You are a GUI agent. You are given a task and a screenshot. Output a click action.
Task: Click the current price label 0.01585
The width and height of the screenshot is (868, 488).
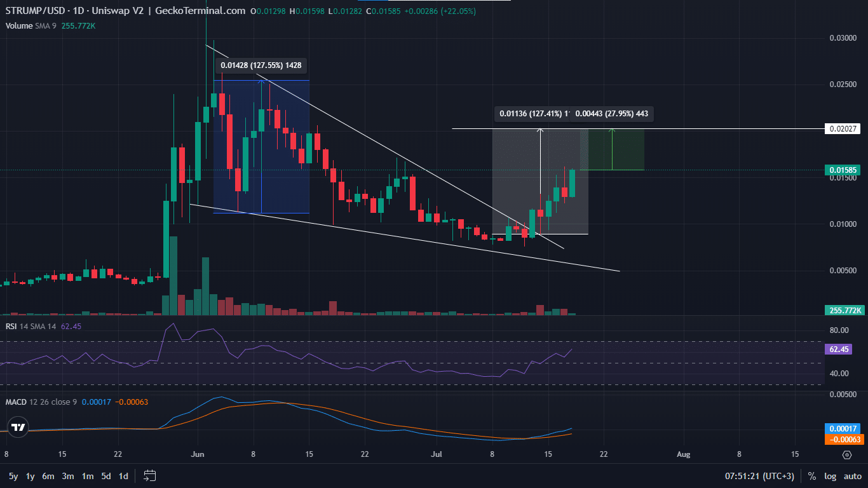coord(844,170)
